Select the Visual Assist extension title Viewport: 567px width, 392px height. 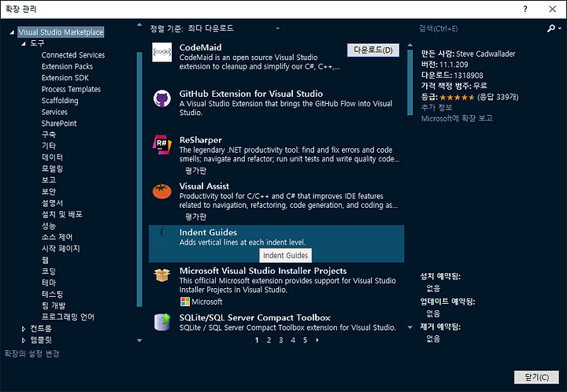click(204, 187)
